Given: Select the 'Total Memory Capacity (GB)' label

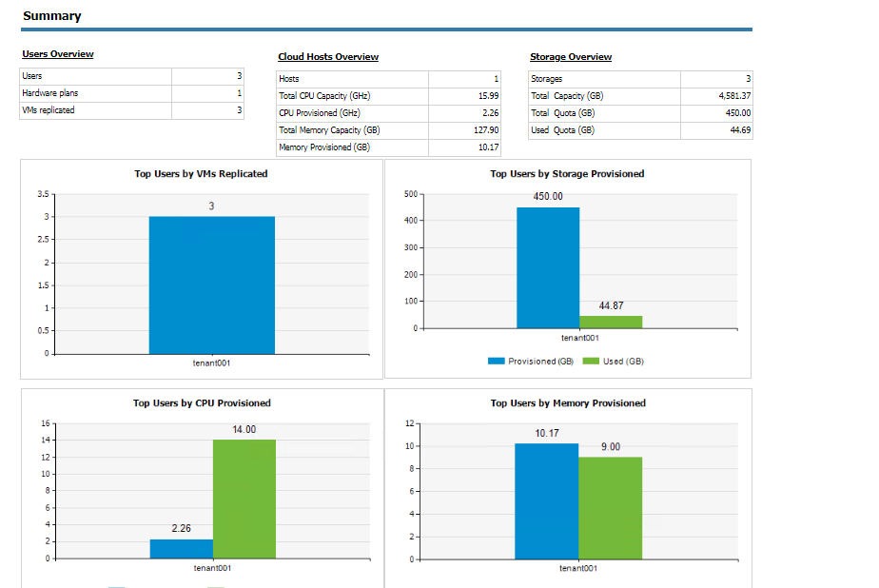Looking at the screenshot, I should (x=329, y=130).
